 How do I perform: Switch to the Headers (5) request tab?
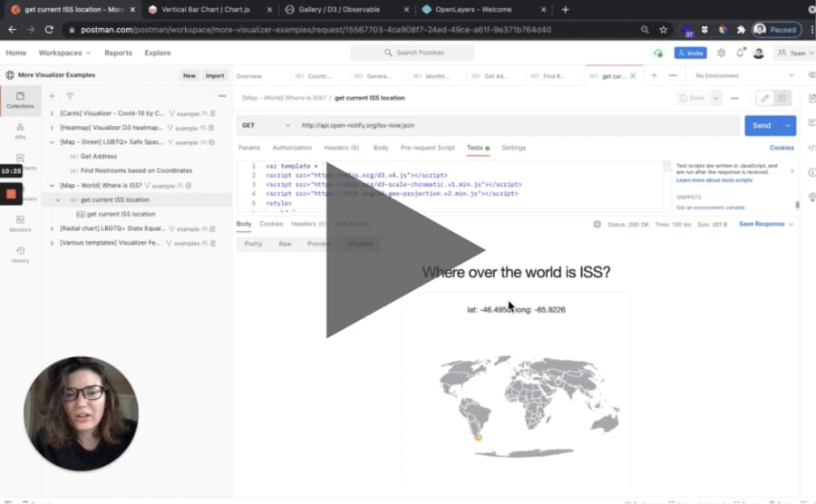[x=342, y=148]
